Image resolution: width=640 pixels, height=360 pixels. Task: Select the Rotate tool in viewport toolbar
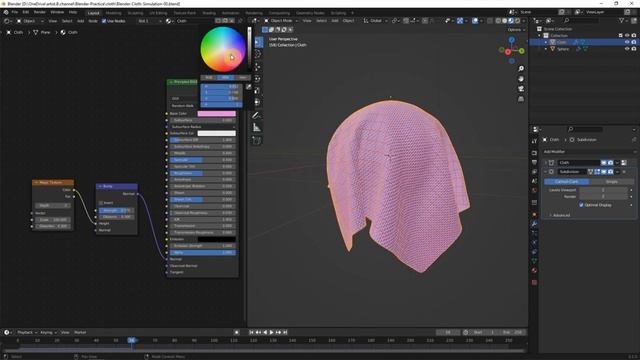click(258, 79)
